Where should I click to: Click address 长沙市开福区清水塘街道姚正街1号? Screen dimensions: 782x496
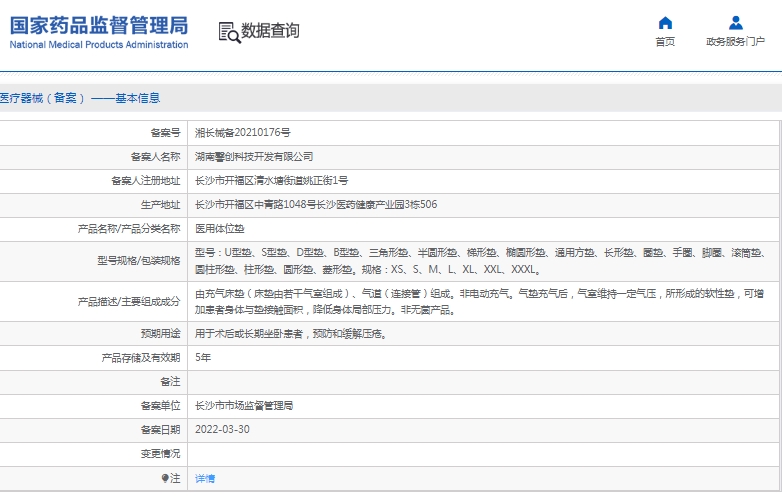click(x=271, y=180)
